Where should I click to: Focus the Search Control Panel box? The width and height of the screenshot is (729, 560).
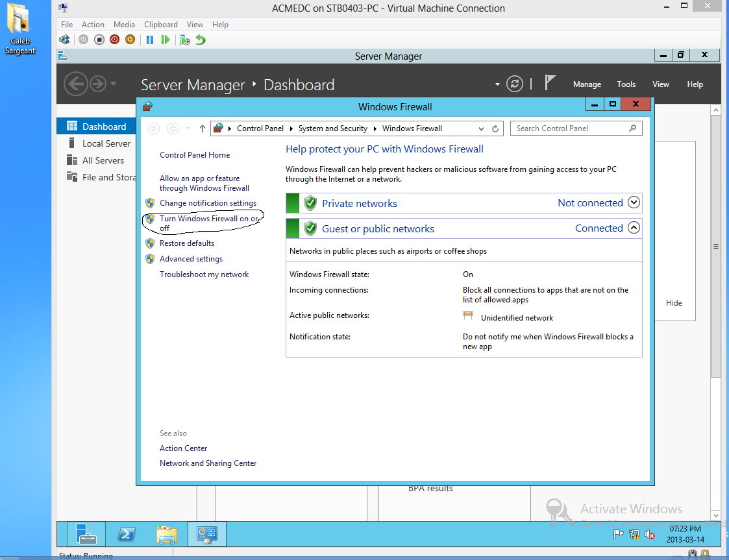576,128
